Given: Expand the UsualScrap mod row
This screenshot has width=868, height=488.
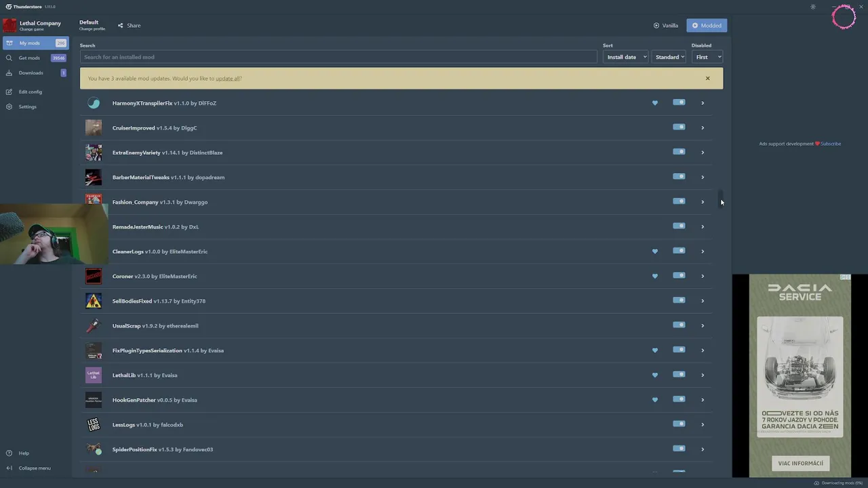Looking at the screenshot, I should [703, 326].
